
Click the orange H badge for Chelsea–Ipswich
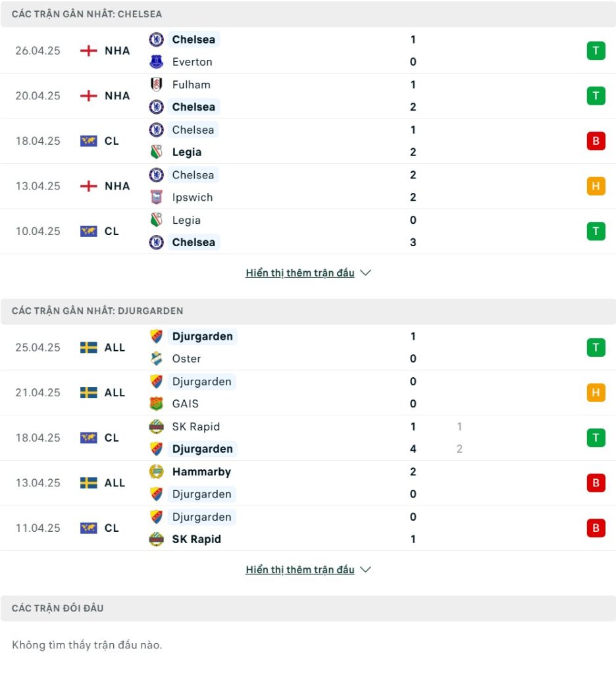coord(596,186)
